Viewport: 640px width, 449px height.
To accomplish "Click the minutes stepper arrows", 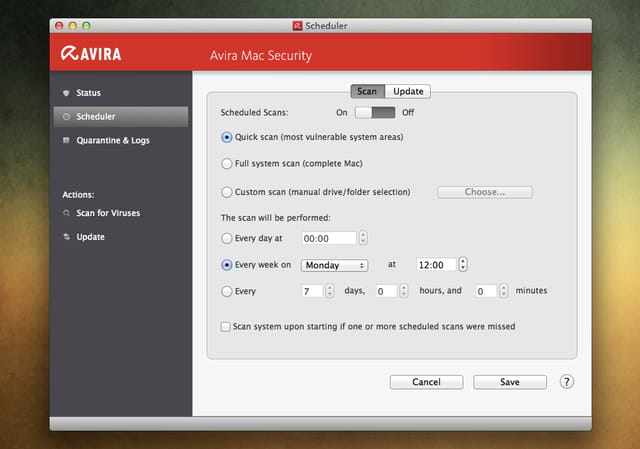I will point(504,291).
